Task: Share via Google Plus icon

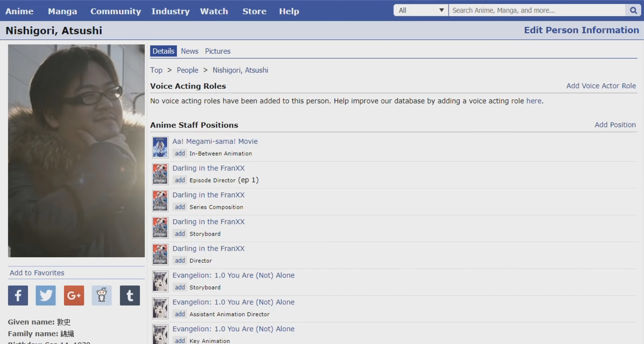Action: tap(74, 295)
